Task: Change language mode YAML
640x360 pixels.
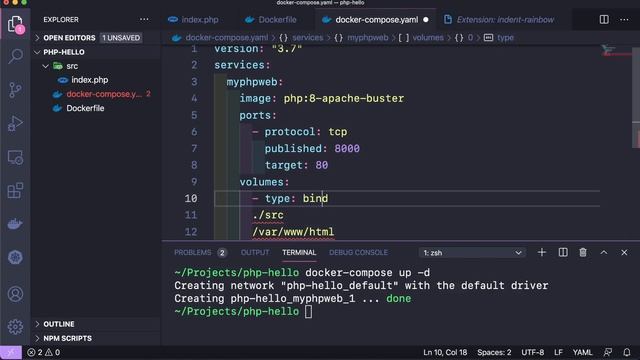Action: (x=582, y=352)
